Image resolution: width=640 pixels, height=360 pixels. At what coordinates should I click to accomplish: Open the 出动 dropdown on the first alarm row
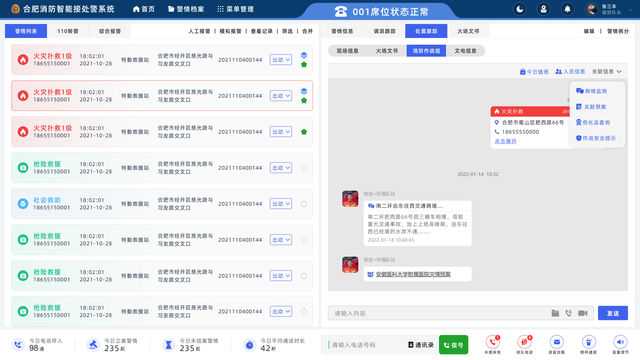pyautogui.click(x=281, y=60)
